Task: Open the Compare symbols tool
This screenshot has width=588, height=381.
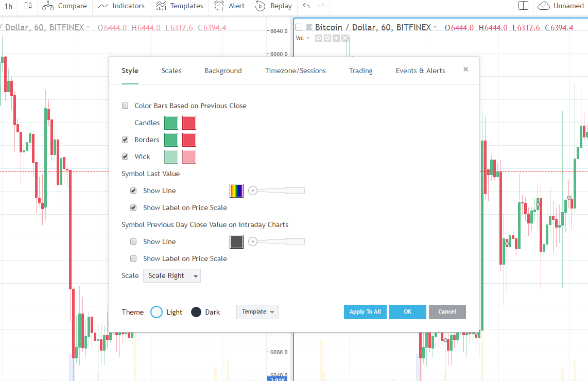Action: click(x=64, y=6)
